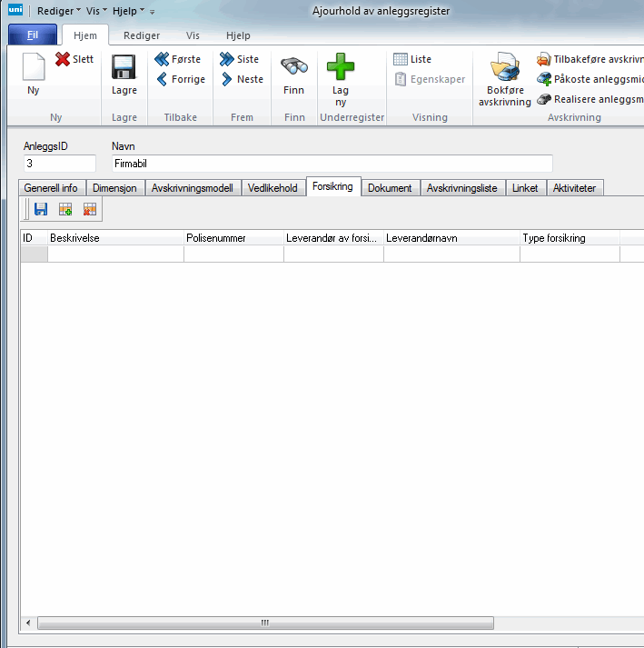This screenshot has width=644, height=648.
Task: Click the Ny new document icon
Action: (x=33, y=71)
